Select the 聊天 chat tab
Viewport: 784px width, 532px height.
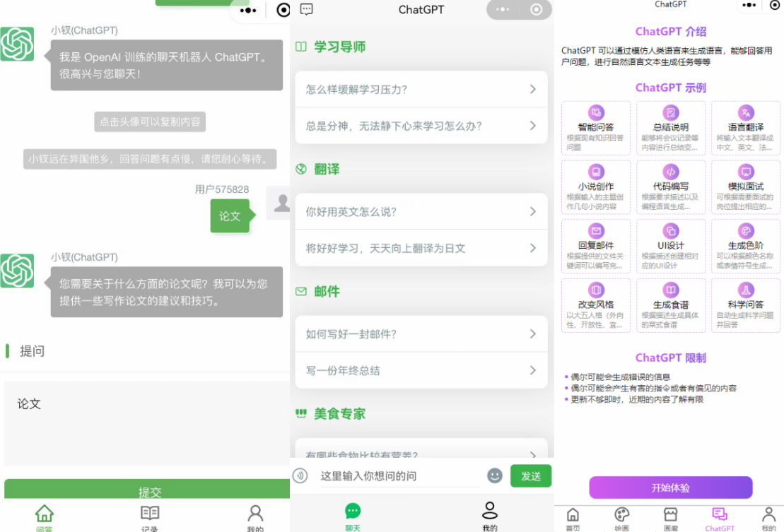click(353, 516)
